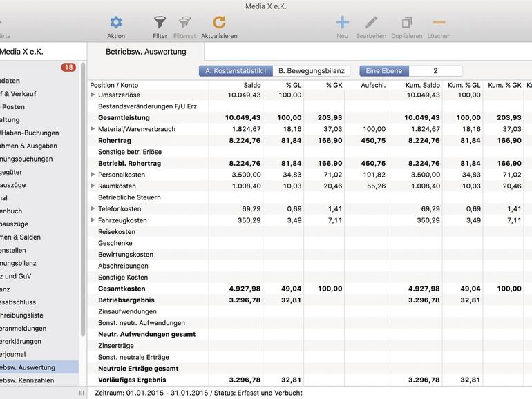The height and width of the screenshot is (399, 532).
Task: Select the Vorläufiges Ergebnis row label
Action: [x=132, y=380]
